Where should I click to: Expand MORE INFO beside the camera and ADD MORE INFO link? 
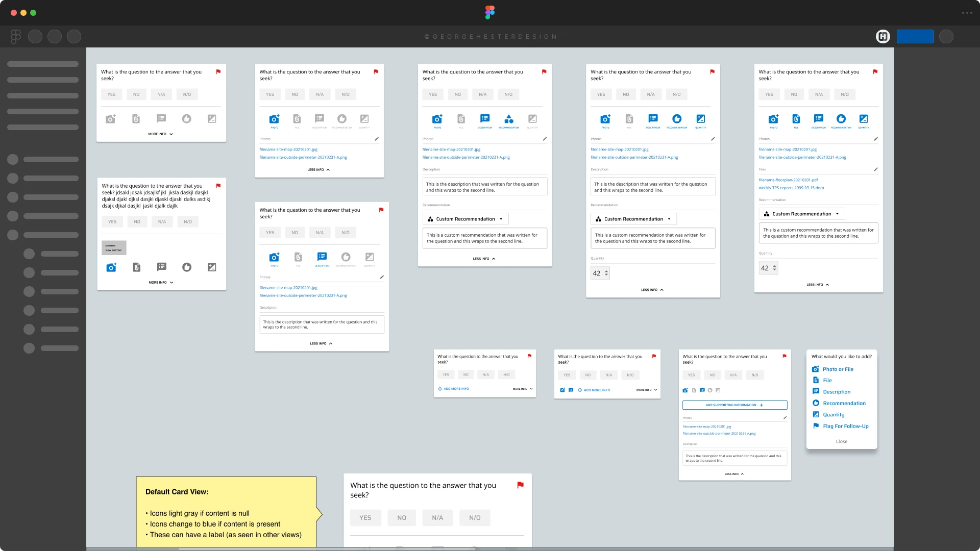(647, 390)
